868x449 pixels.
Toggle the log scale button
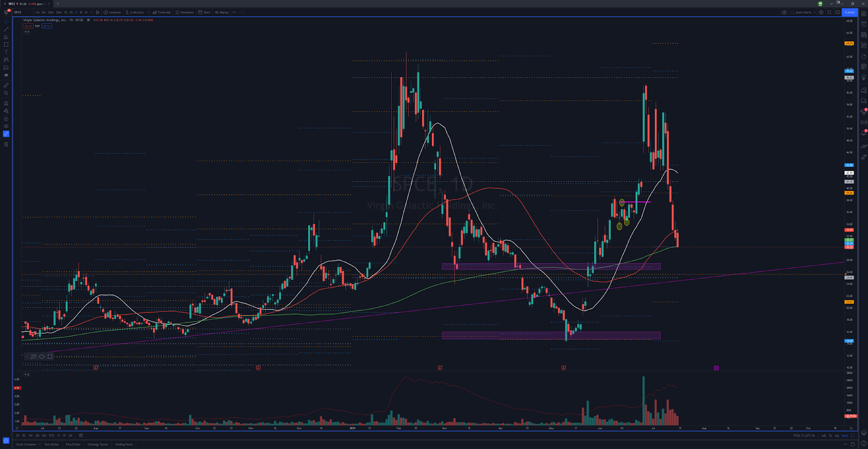coord(837,435)
